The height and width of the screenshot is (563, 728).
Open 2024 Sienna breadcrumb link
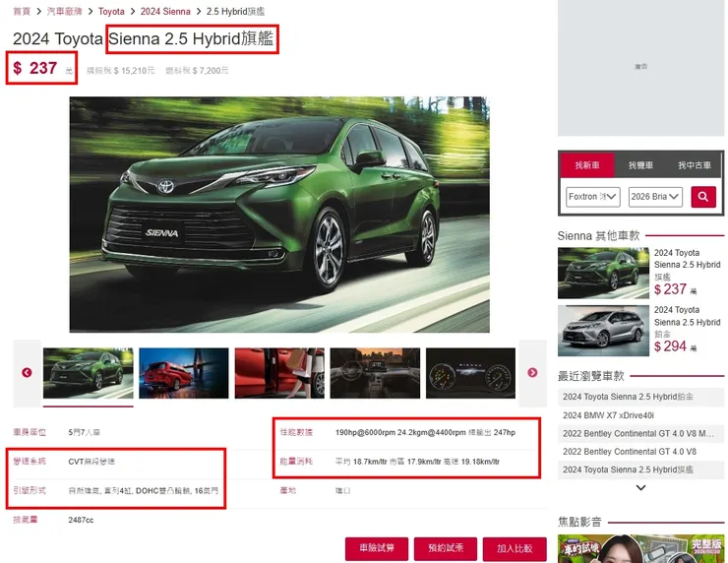(165, 11)
